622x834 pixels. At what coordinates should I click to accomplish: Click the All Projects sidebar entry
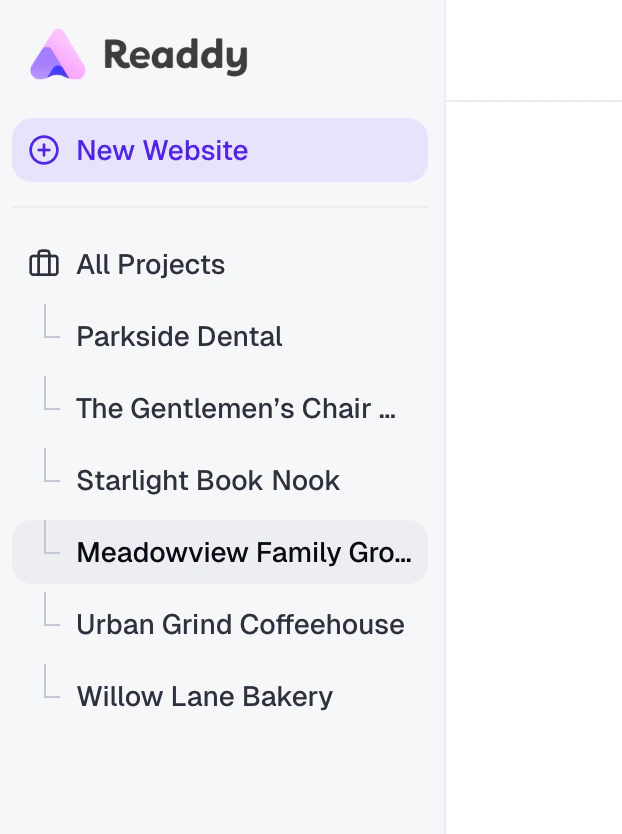coord(150,264)
